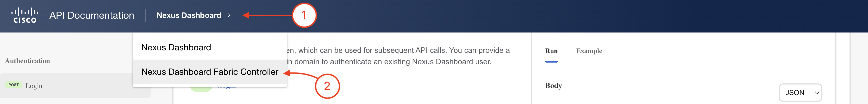Click the red circle marked 2
Image resolution: width=868 pixels, height=104 pixels.
pos(327,86)
